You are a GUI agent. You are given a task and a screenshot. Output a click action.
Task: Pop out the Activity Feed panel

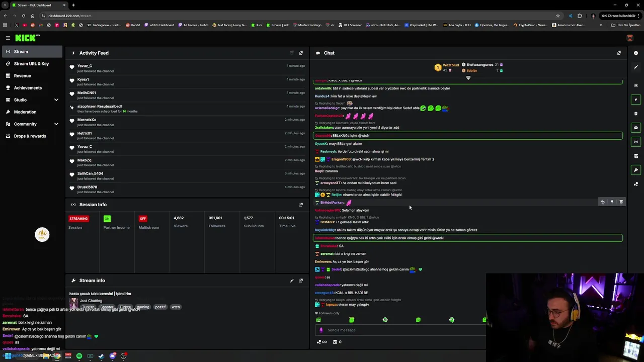tap(301, 53)
